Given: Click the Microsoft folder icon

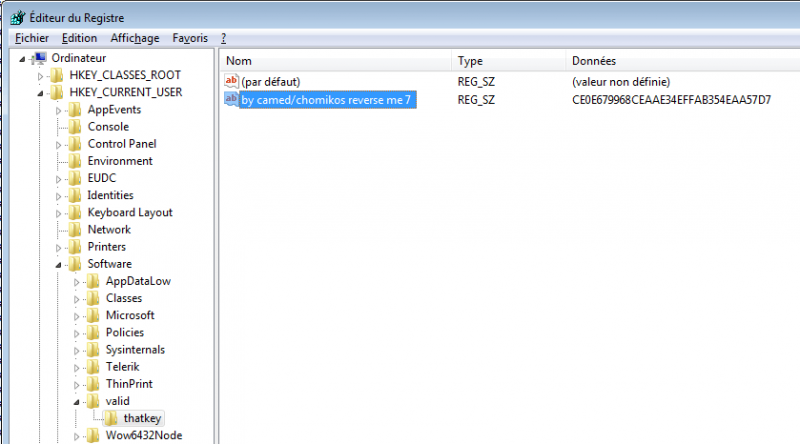Looking at the screenshot, I should coord(93,315).
